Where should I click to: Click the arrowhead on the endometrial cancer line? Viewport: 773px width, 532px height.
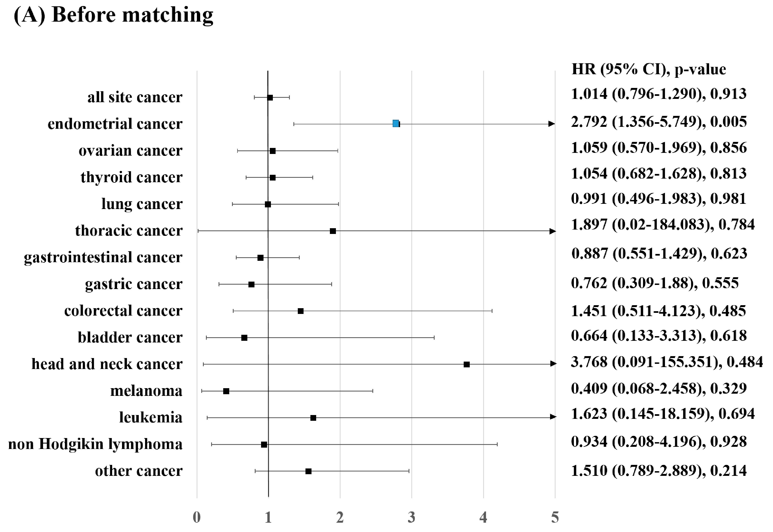coord(551,124)
